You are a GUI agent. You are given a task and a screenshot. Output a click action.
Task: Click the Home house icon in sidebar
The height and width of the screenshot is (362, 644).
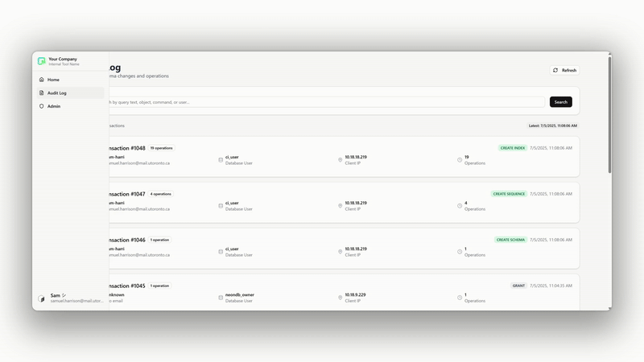pos(42,80)
